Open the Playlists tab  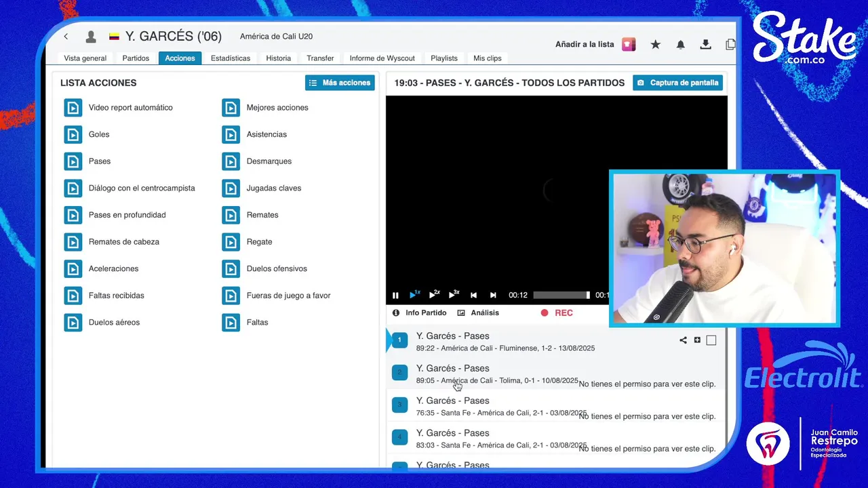click(444, 58)
